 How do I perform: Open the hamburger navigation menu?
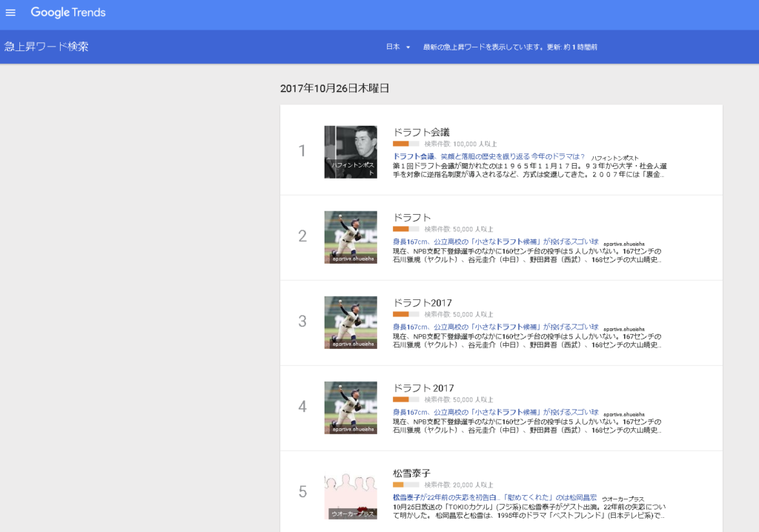tap(10, 13)
